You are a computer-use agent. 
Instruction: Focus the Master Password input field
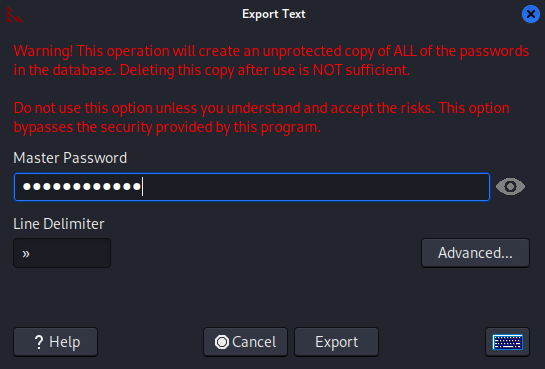pos(252,187)
